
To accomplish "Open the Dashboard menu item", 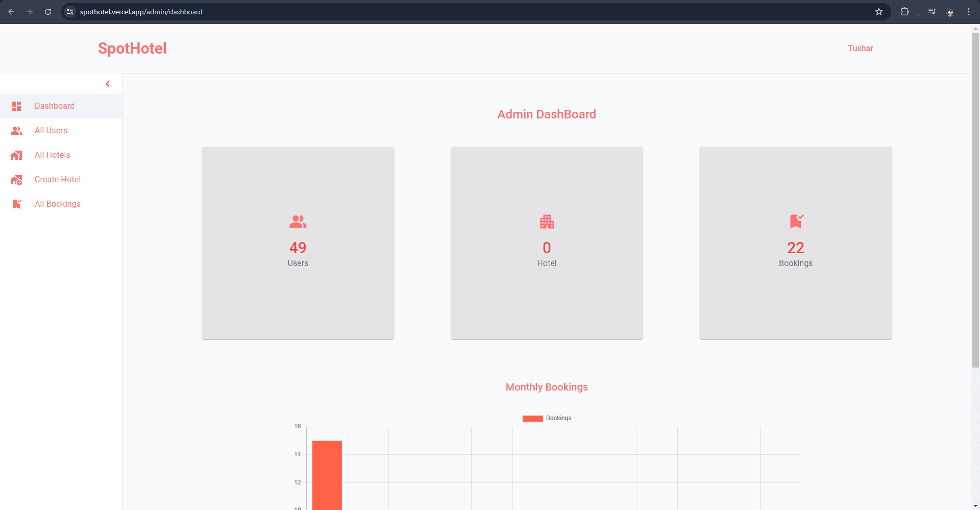I will tap(55, 106).
